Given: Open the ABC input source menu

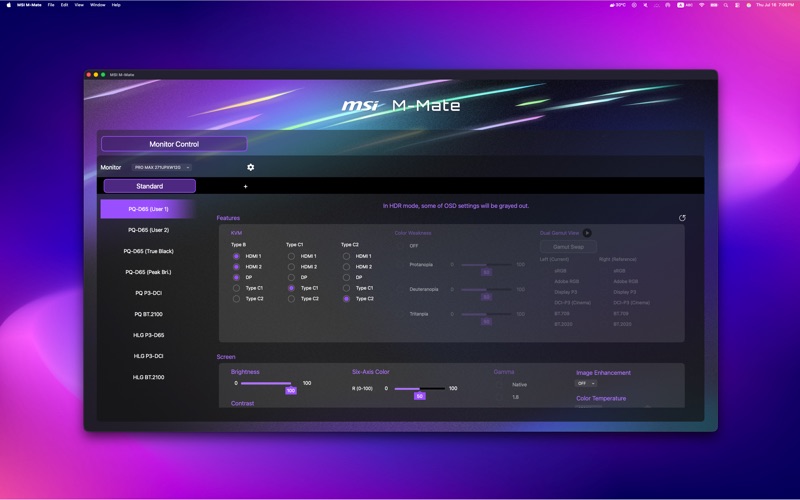Looking at the screenshot, I should [x=685, y=5].
